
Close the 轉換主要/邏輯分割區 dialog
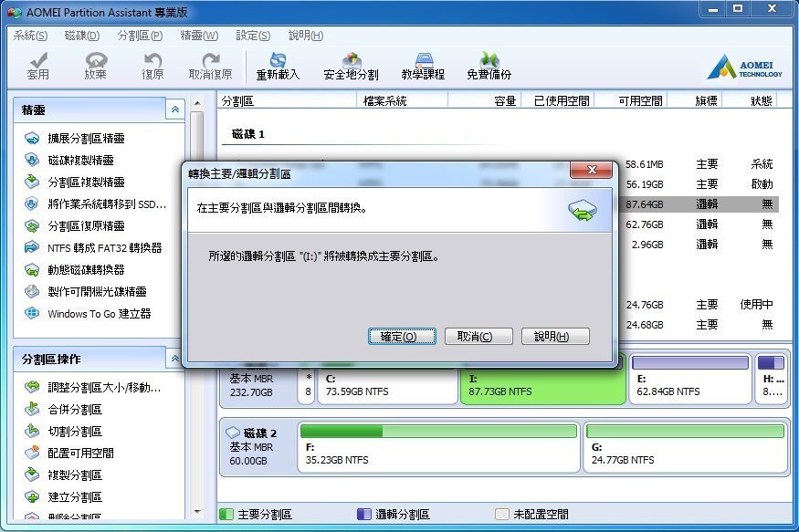[x=591, y=170]
